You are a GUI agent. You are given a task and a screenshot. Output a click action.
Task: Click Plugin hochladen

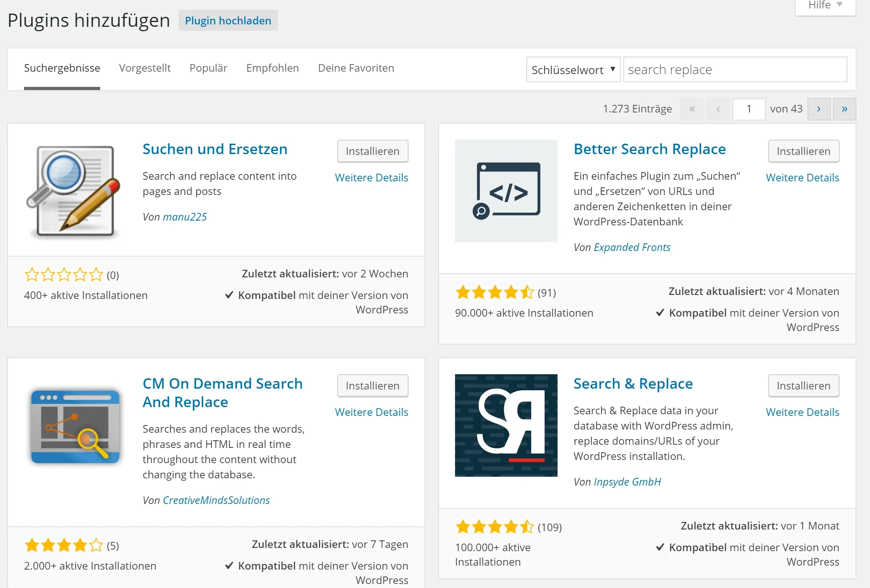point(228,20)
